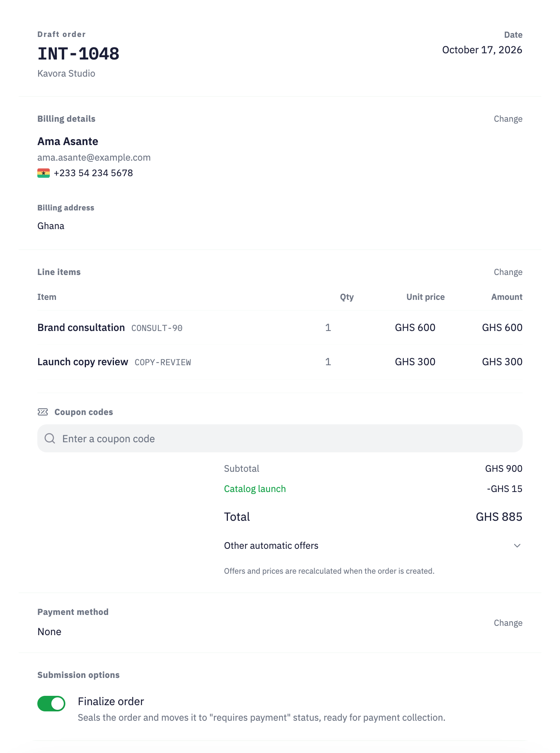The width and height of the screenshot is (560, 753).
Task: Click the Unit price column header
Action: 425,297
